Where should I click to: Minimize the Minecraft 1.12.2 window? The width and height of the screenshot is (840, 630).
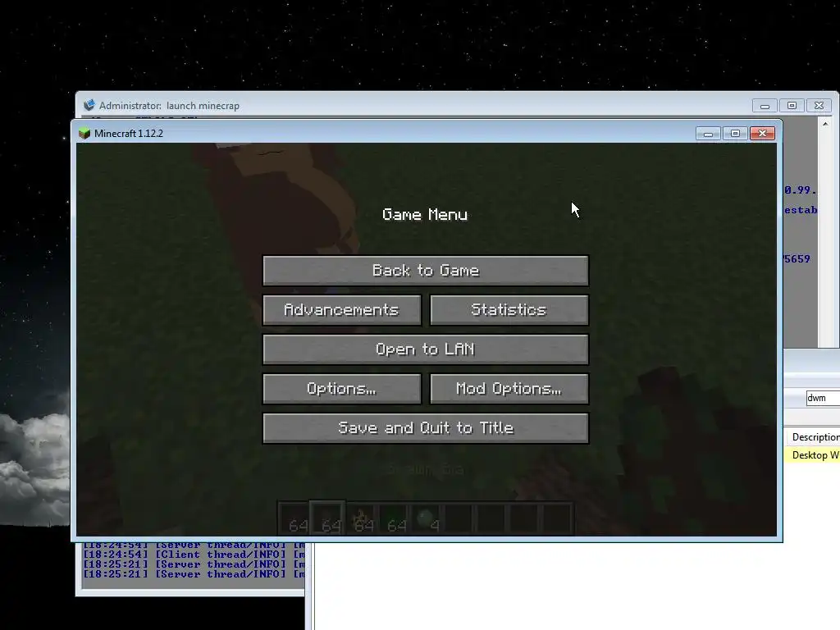click(x=708, y=134)
